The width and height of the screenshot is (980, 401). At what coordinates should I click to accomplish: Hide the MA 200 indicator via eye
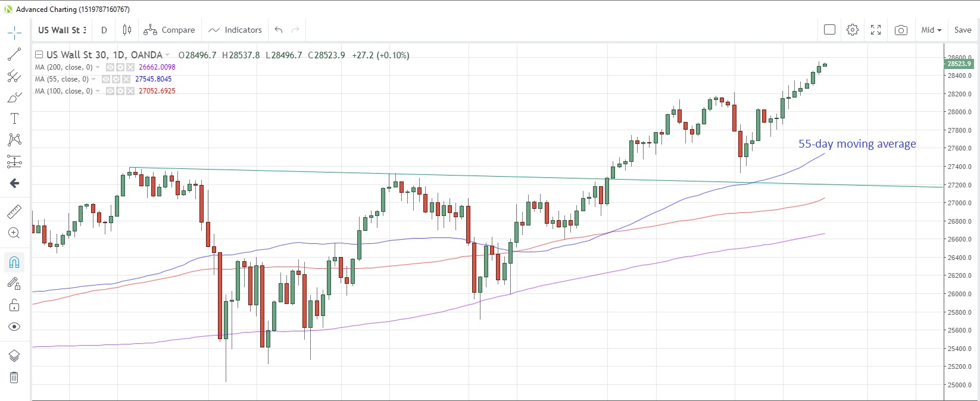coord(110,67)
